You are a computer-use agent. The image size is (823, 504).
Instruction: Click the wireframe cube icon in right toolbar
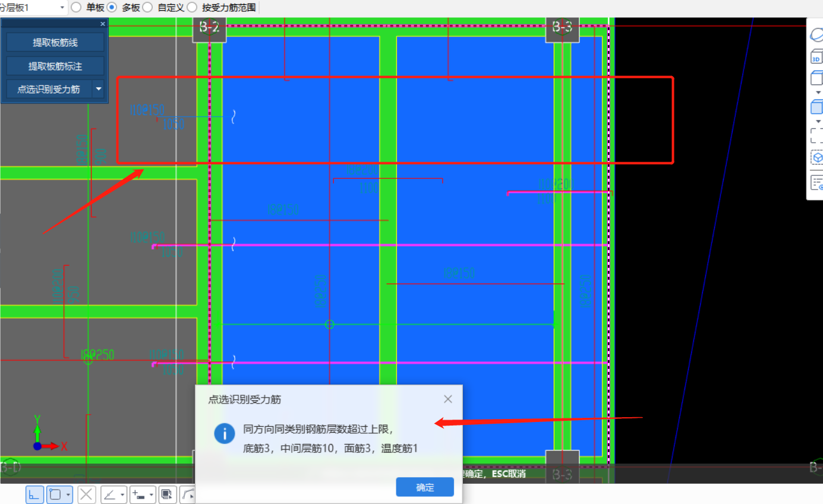817,78
